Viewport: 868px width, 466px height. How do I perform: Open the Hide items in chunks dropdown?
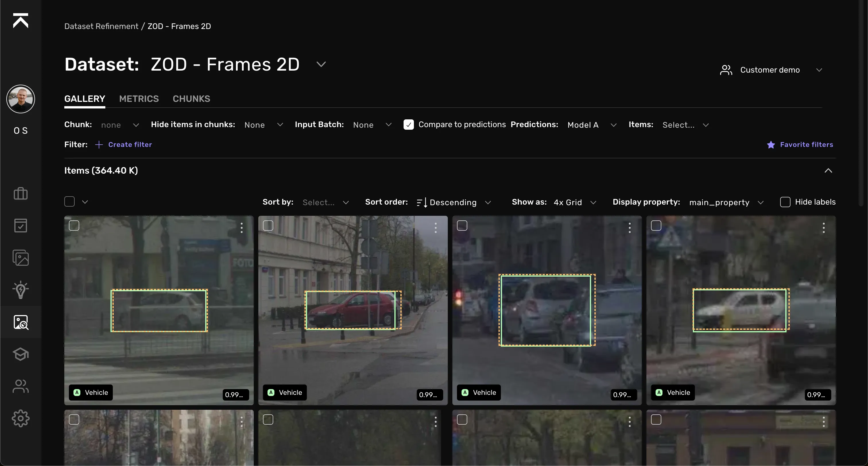click(x=264, y=125)
